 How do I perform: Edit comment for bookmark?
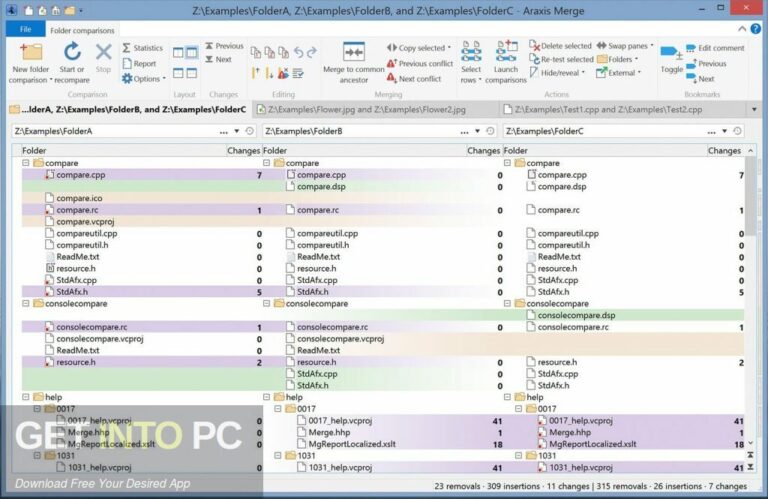(716, 48)
